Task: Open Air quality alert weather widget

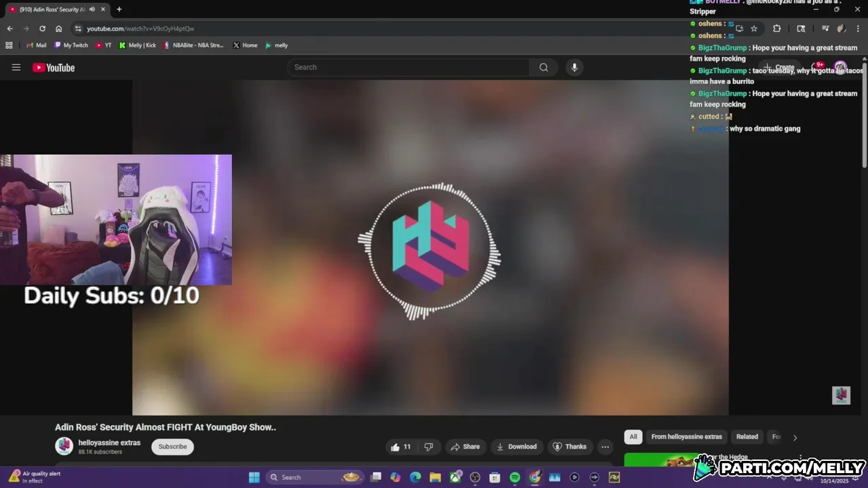Action: coord(35,477)
